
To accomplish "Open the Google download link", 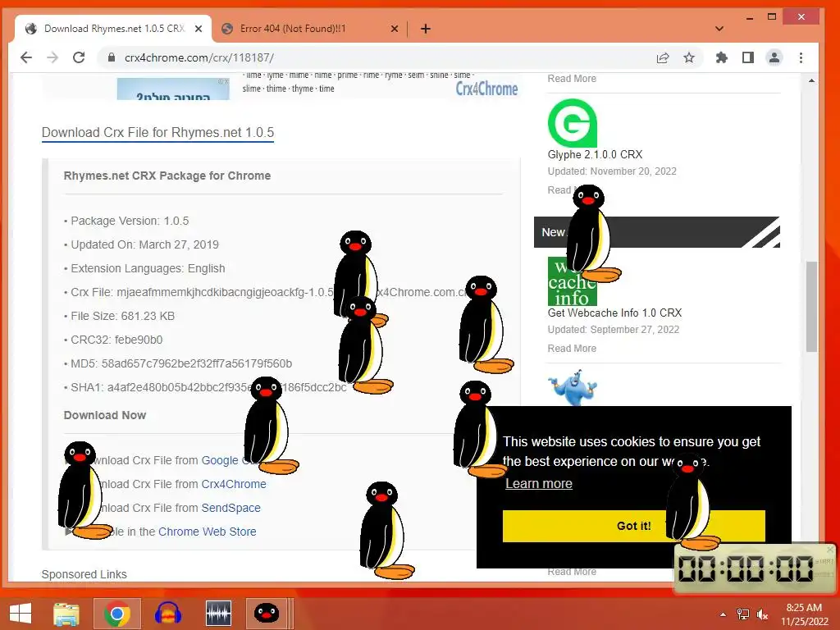I will click(220, 461).
